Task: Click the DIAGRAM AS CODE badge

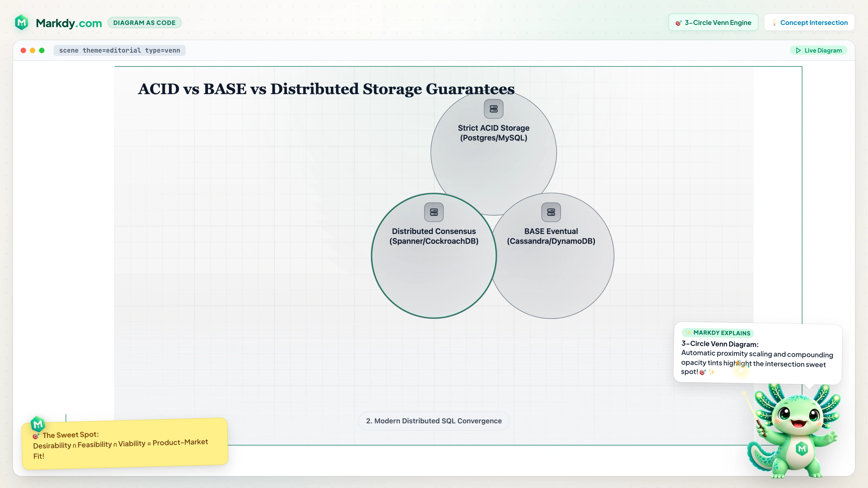Action: [144, 23]
